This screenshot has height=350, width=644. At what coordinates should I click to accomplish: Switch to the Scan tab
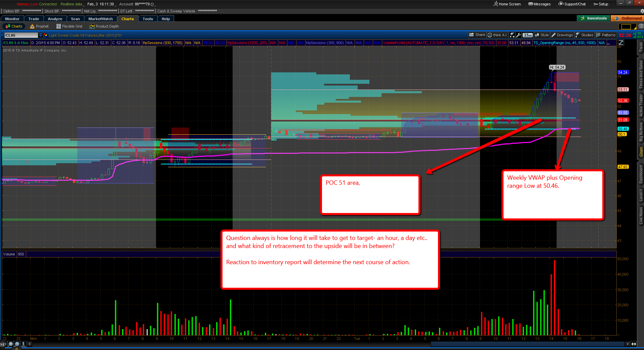pyautogui.click(x=76, y=19)
